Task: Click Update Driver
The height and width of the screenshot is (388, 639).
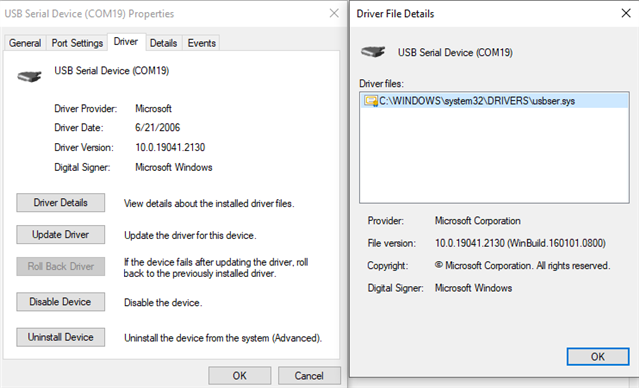Action: pos(61,234)
